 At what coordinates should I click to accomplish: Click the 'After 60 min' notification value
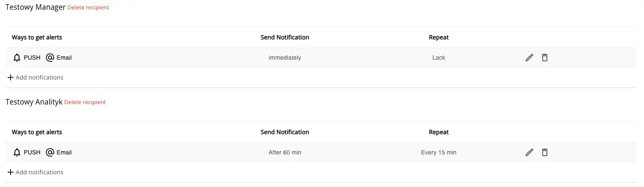[285, 152]
